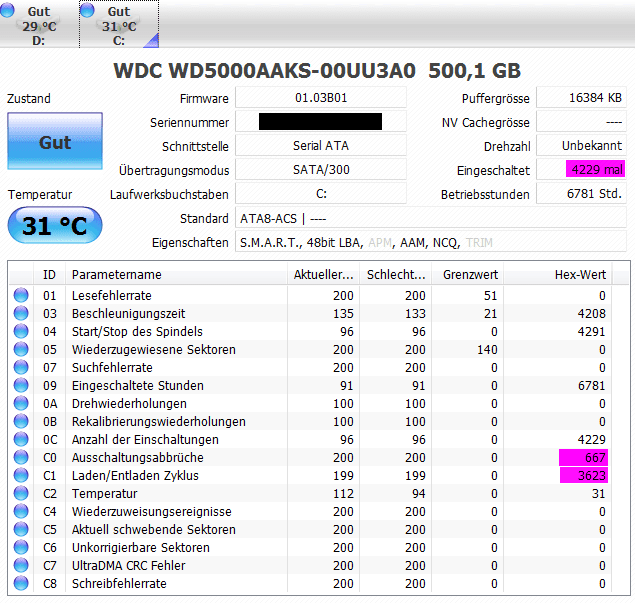Click status orb for C4 Wiederzuweisungsereignisse
This screenshot has width=635, height=603.
(x=21, y=511)
